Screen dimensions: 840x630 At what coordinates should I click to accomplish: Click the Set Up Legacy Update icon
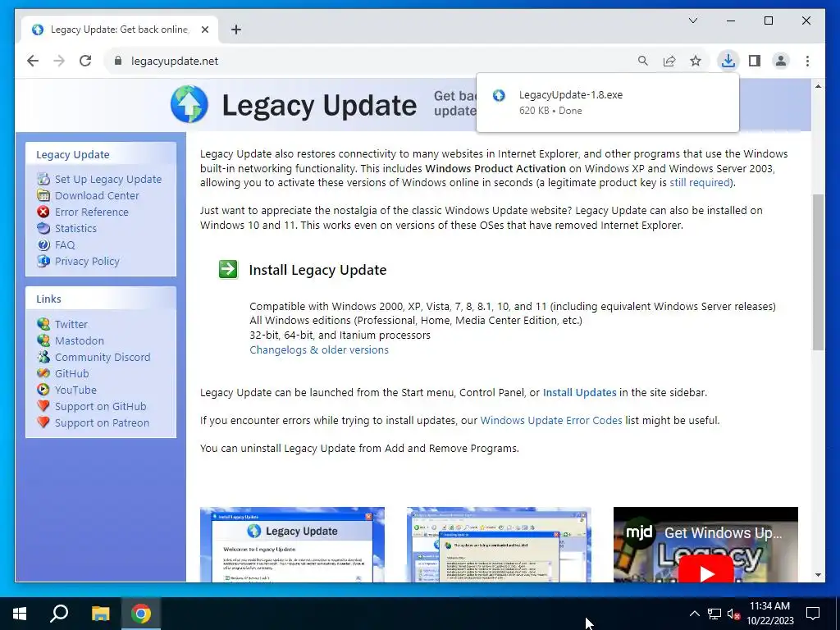[x=43, y=179]
